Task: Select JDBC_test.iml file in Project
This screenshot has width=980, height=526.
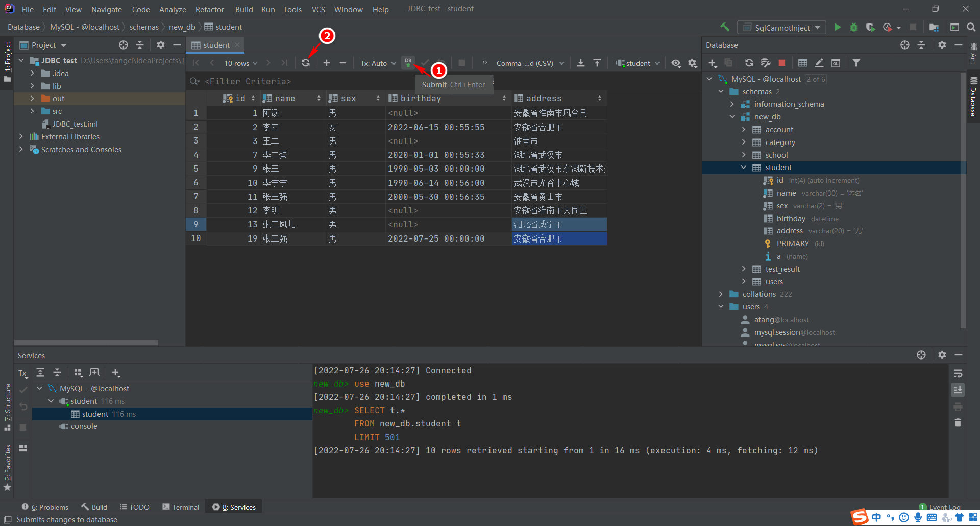Action: pyautogui.click(x=75, y=124)
